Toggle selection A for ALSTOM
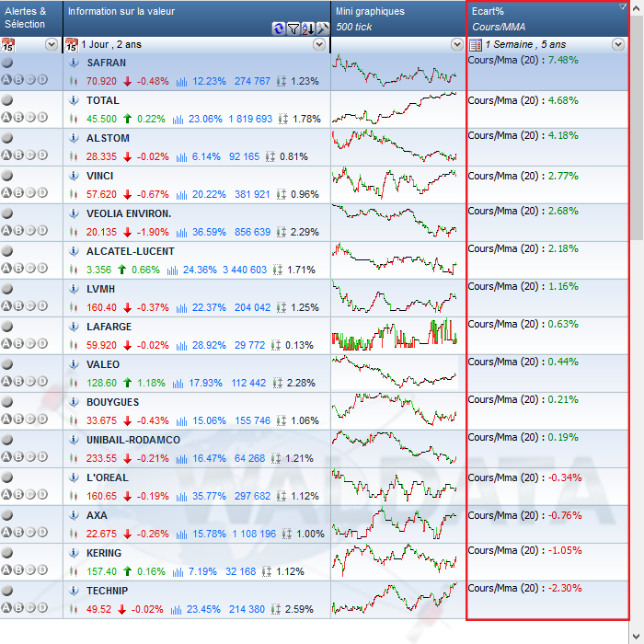 (x=6, y=155)
